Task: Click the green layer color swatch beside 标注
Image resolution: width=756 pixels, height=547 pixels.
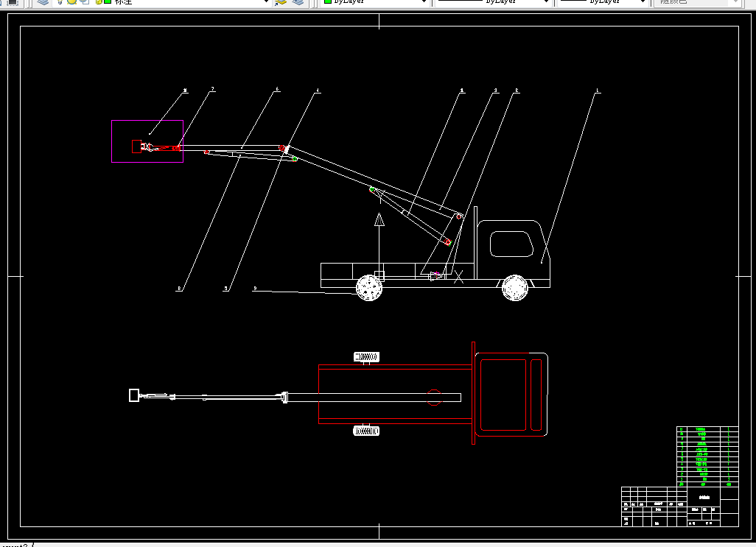Action: click(x=108, y=1)
